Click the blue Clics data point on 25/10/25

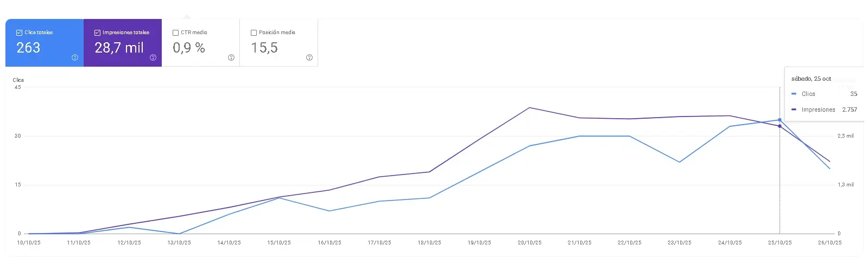click(780, 120)
